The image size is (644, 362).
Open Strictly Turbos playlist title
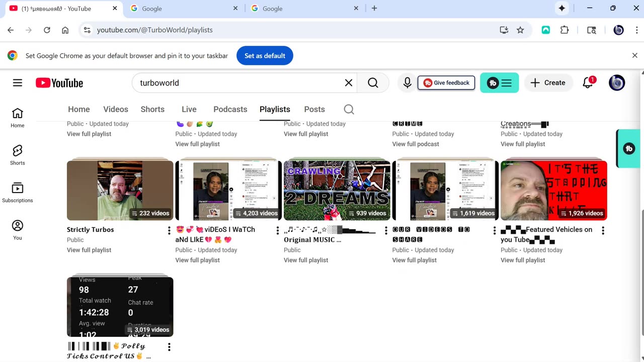click(x=91, y=230)
